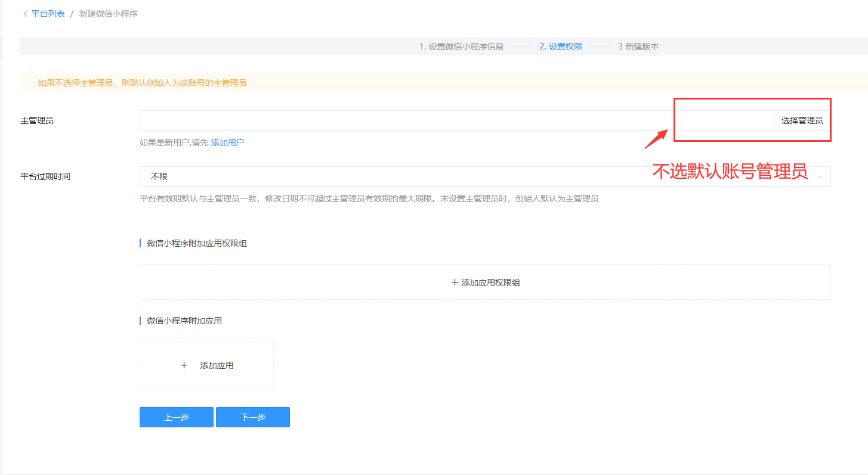Viewport: 868px width, 475px height.
Task: Click the plus icon in the 添加应用 box
Action: (x=184, y=365)
